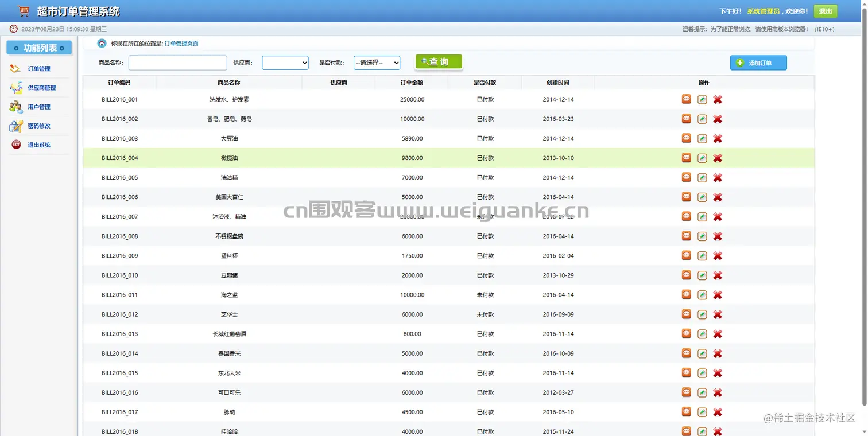The height and width of the screenshot is (436, 868).
Task: Click the 创建时间 column header
Action: click(558, 83)
